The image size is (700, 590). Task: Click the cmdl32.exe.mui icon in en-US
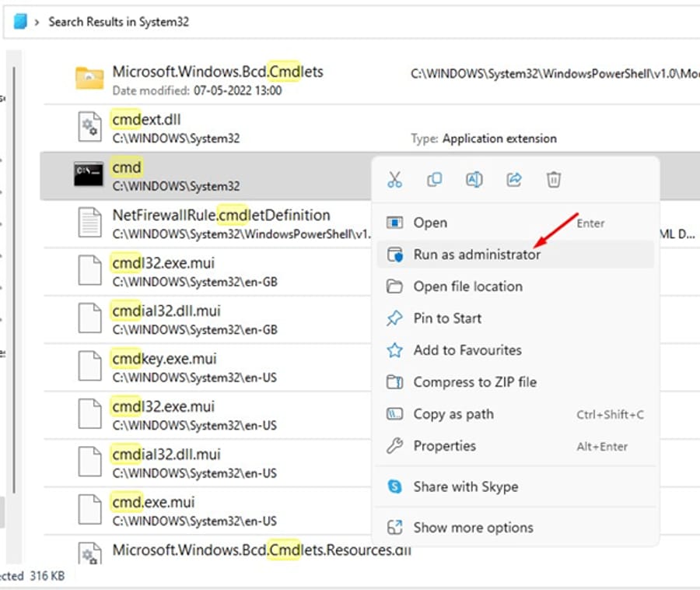click(x=89, y=413)
